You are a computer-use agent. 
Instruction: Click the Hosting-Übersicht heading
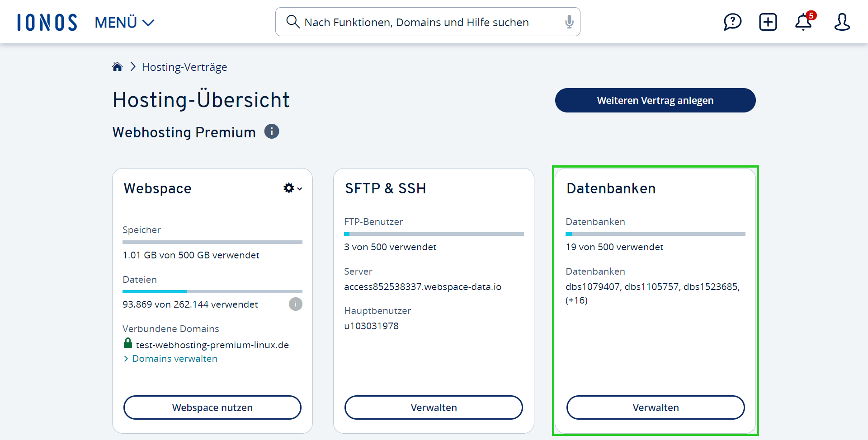click(201, 99)
